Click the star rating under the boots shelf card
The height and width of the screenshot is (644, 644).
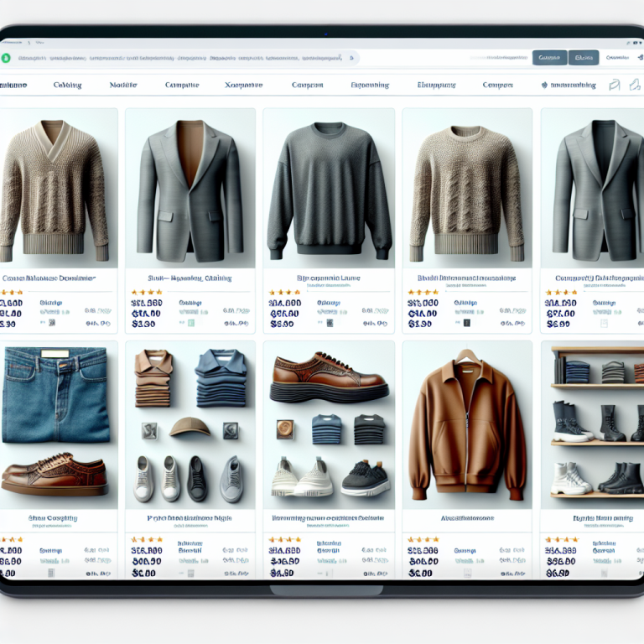562,539
